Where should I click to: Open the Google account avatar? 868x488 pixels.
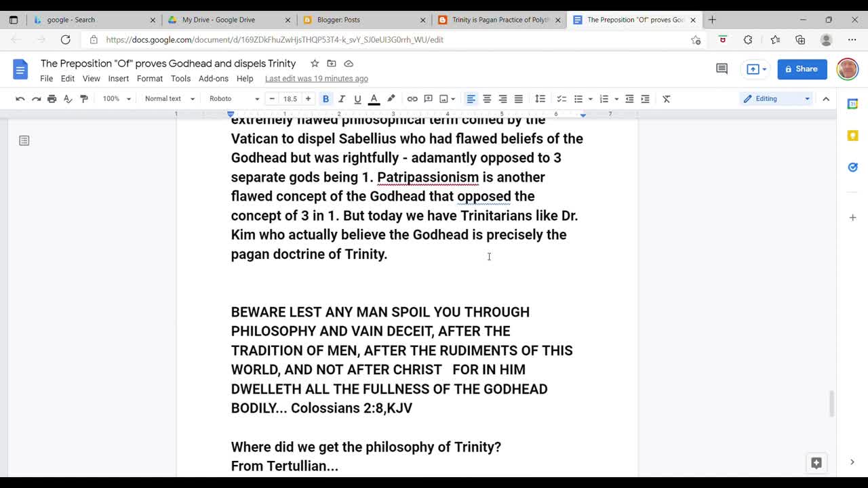(848, 68)
